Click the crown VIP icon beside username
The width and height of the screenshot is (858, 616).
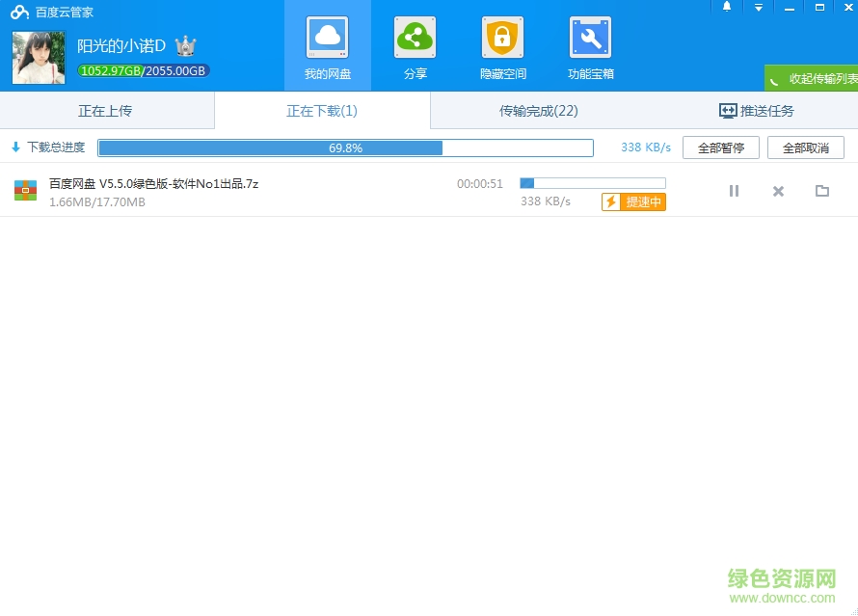pos(184,44)
